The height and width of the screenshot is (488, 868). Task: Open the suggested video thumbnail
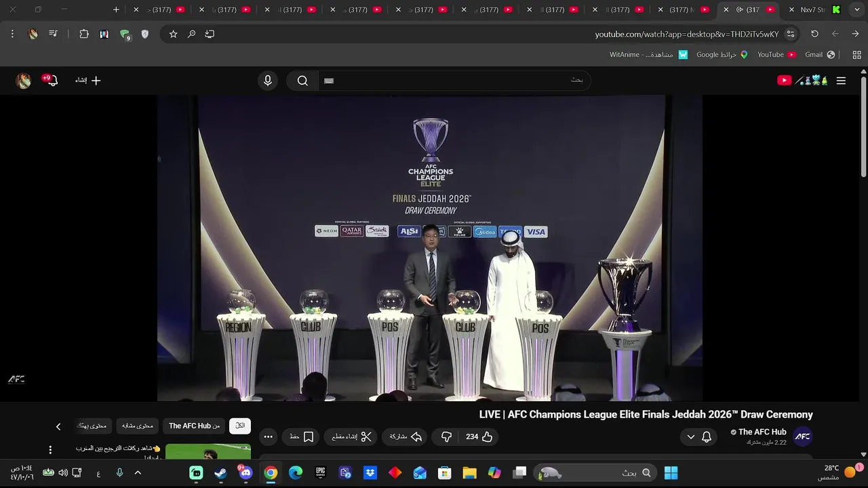coord(208,451)
